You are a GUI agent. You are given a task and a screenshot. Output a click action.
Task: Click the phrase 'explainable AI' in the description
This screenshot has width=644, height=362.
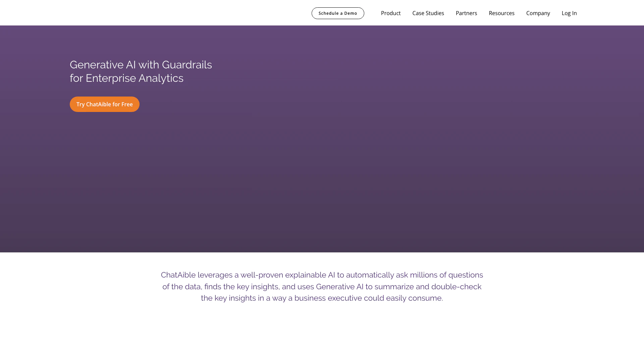click(310, 275)
